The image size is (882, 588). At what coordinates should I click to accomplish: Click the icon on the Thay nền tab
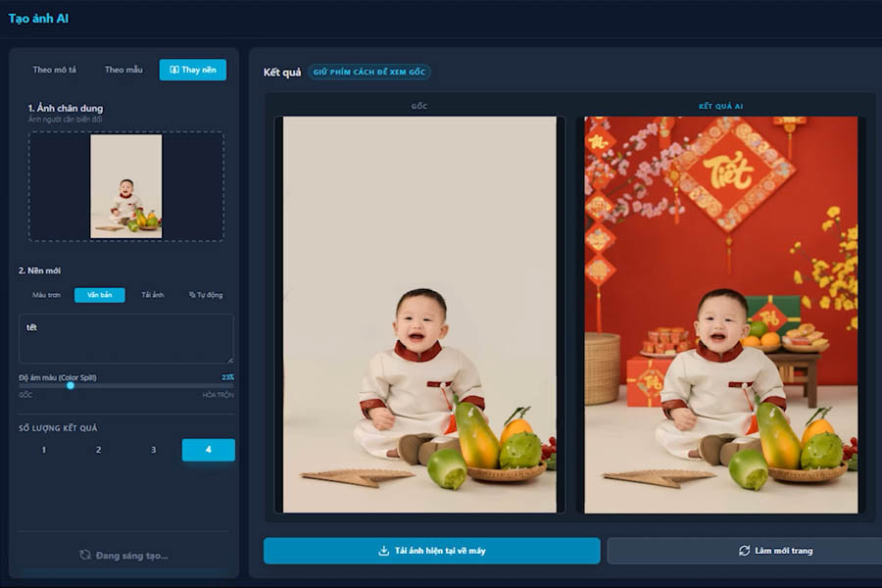coord(174,70)
